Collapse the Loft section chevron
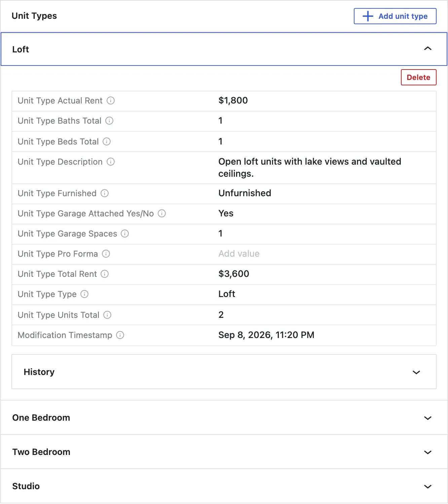This screenshot has width=448, height=504. coord(428,49)
